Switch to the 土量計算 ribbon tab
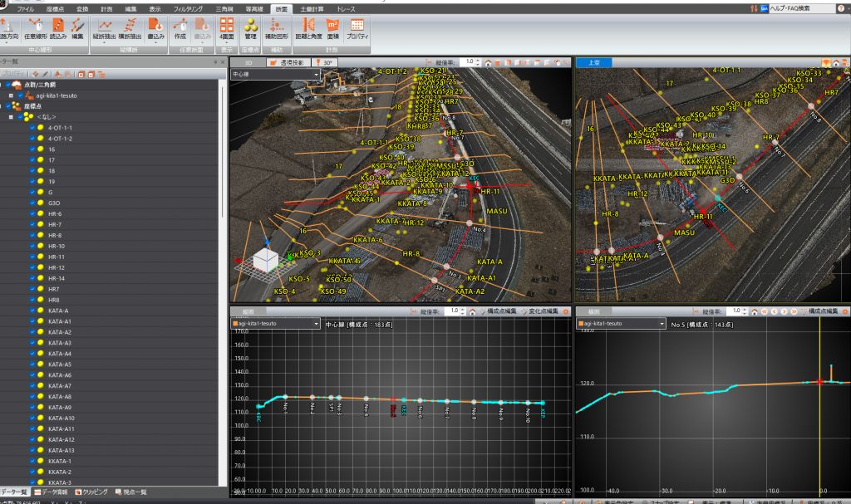The width and height of the screenshot is (851, 504). pyautogui.click(x=312, y=9)
